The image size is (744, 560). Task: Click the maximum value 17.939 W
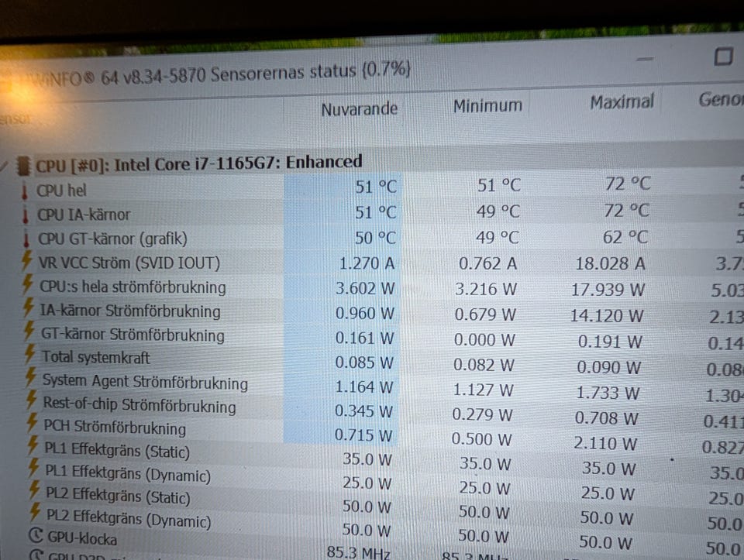[608, 290]
